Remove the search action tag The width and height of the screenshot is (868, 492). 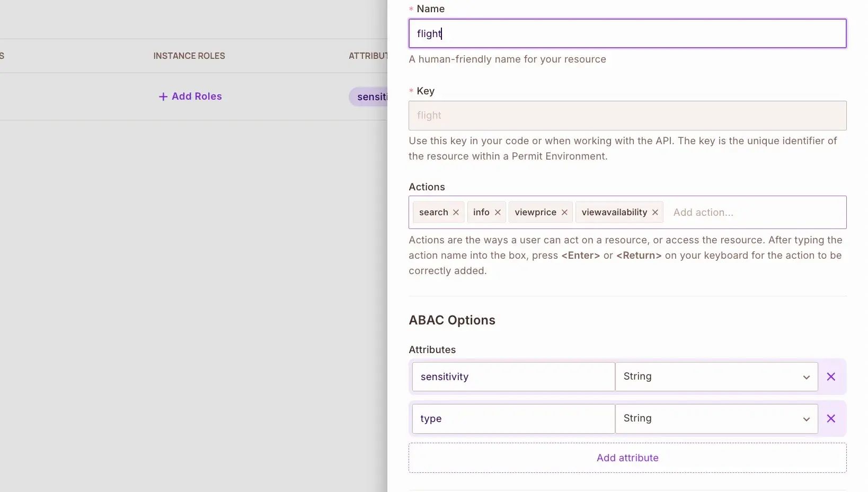[456, 212]
